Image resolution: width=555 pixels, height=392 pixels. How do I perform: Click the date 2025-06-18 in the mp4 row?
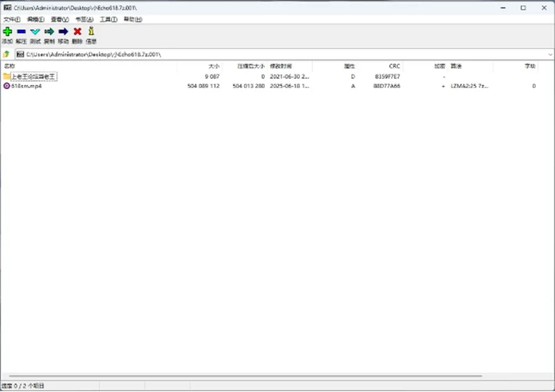point(289,86)
